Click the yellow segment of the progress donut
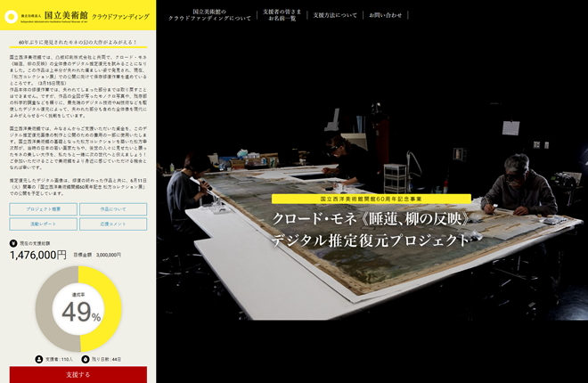The width and height of the screenshot is (588, 383). pos(111,309)
